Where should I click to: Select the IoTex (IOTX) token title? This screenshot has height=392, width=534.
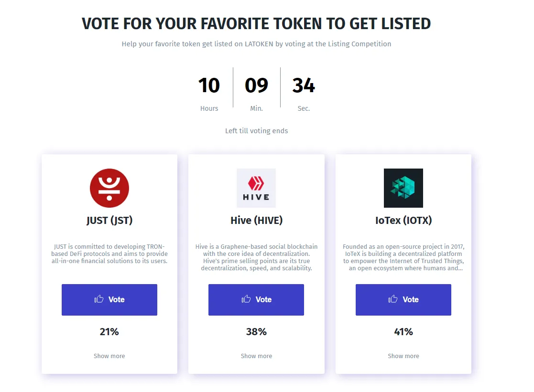pos(403,221)
